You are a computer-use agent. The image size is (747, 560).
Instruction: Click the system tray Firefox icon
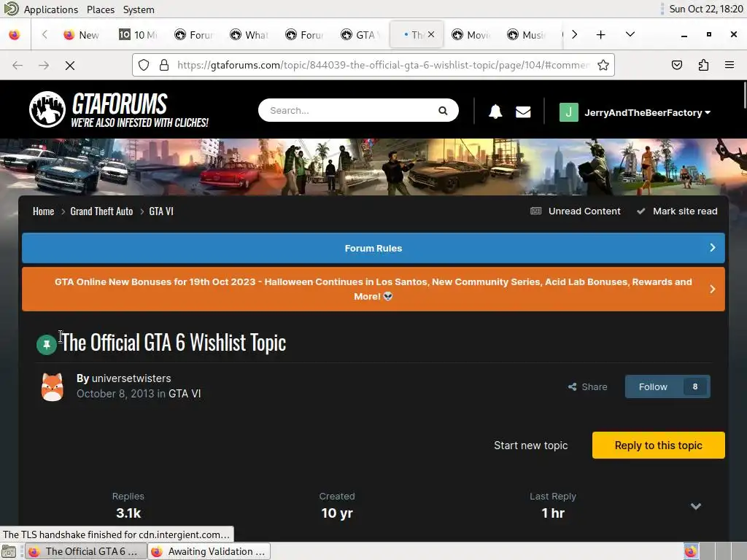pyautogui.click(x=690, y=551)
